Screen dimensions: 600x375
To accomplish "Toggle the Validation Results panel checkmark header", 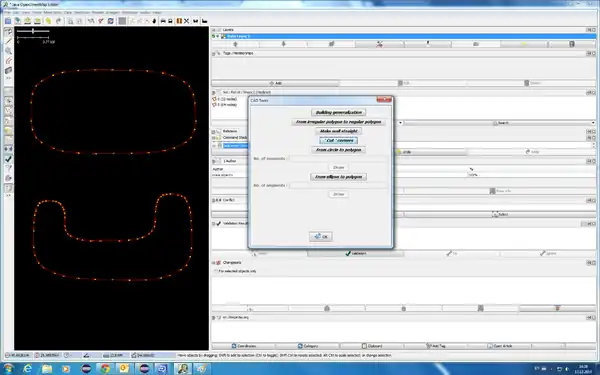I will 218,223.
